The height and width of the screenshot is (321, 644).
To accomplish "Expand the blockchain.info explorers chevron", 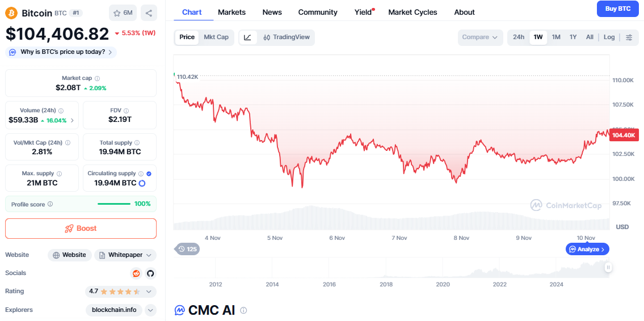I will (x=150, y=310).
